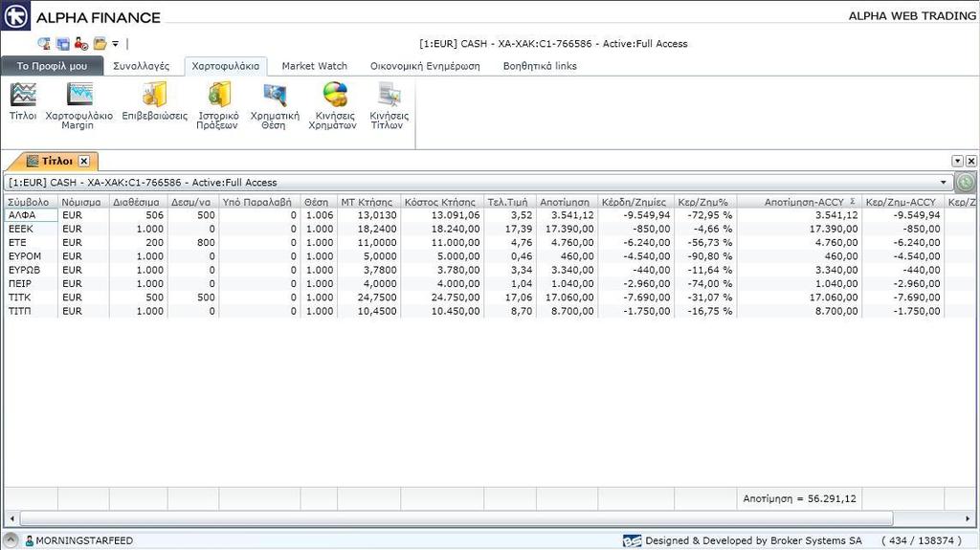Click the green refresh button beside the account selector

tap(966, 183)
